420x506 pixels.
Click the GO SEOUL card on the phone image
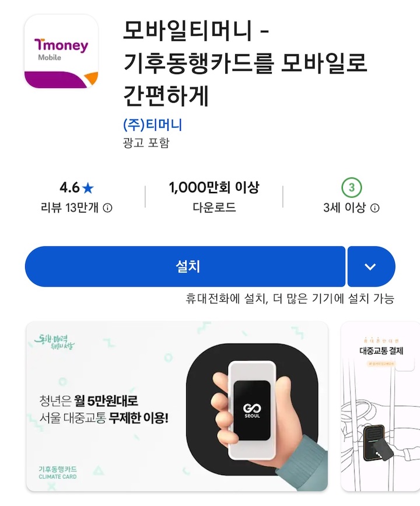(252, 410)
